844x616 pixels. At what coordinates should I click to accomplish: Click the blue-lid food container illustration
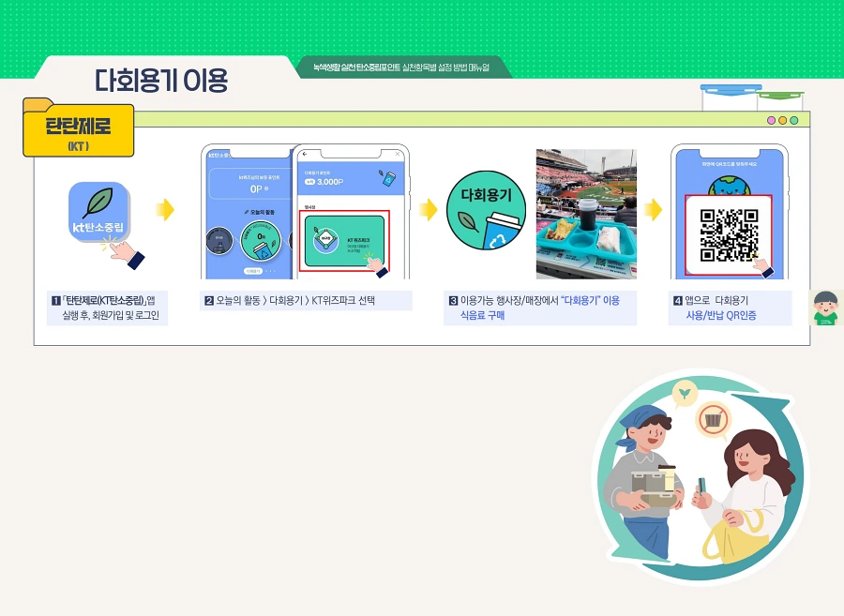731,98
